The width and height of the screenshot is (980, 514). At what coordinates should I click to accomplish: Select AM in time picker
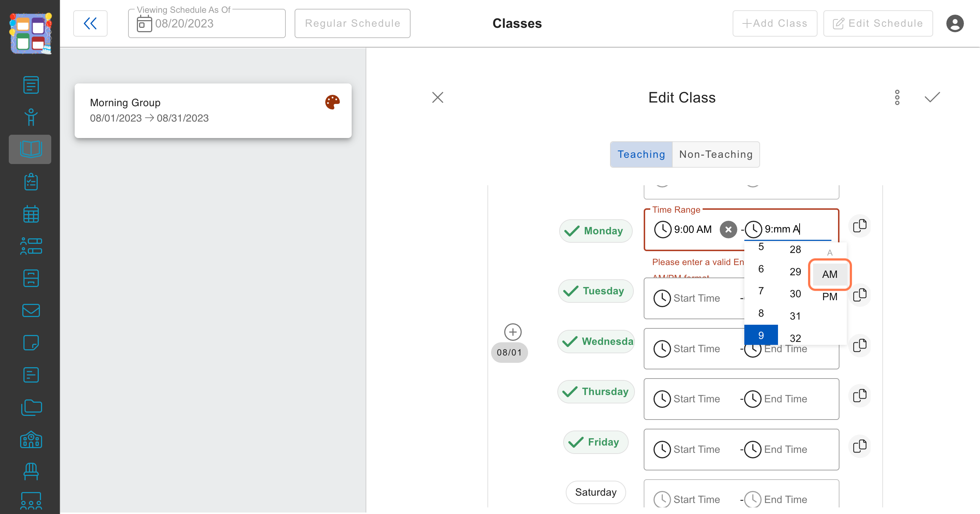pyautogui.click(x=829, y=274)
